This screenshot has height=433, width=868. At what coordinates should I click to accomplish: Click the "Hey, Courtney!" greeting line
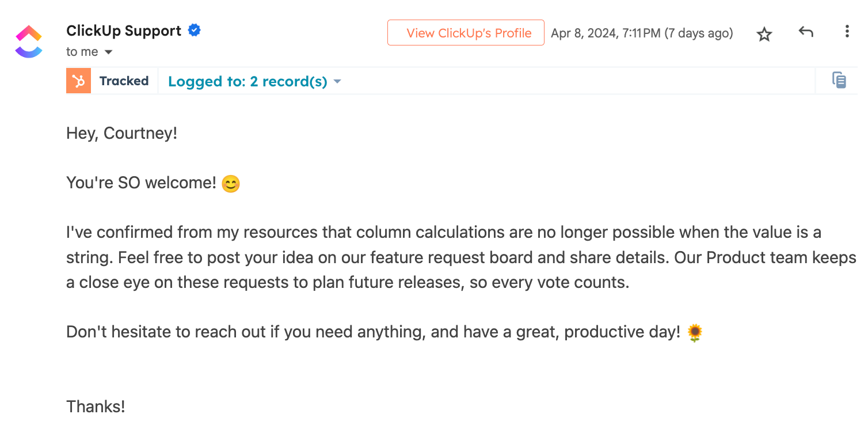pyautogui.click(x=121, y=134)
